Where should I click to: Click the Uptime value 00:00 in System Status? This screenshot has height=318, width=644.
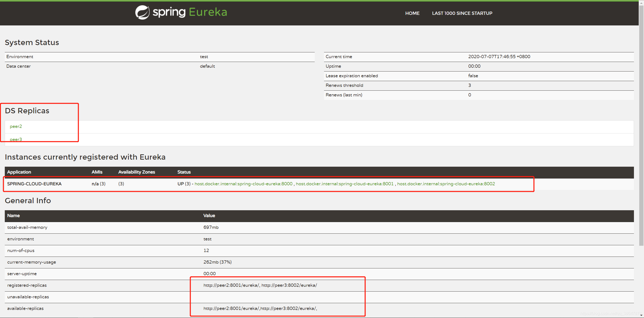point(474,66)
